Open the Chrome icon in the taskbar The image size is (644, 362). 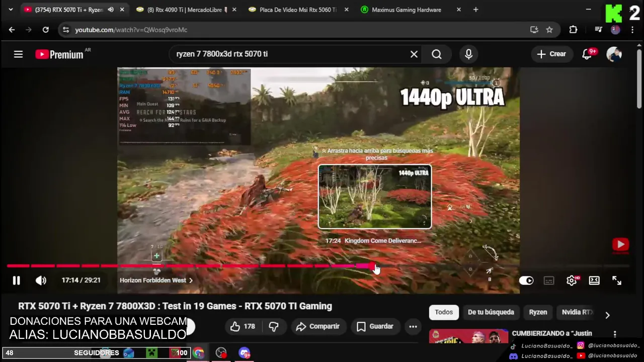tap(199, 353)
